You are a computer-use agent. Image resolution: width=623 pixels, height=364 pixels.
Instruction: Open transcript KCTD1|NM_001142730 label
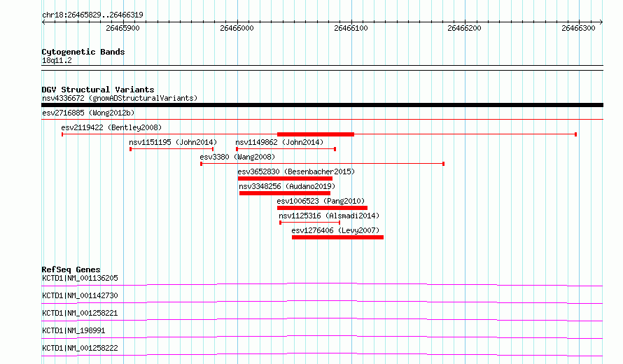(80, 295)
